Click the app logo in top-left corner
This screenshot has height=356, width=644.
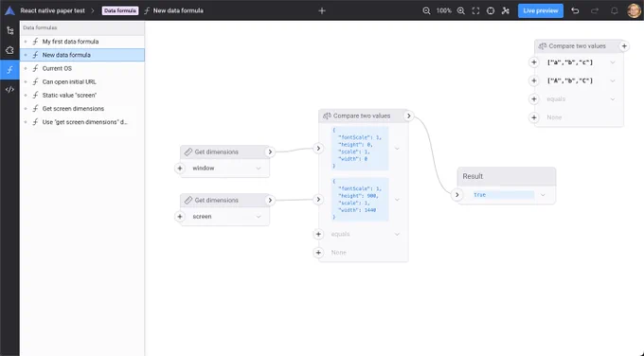point(9,10)
